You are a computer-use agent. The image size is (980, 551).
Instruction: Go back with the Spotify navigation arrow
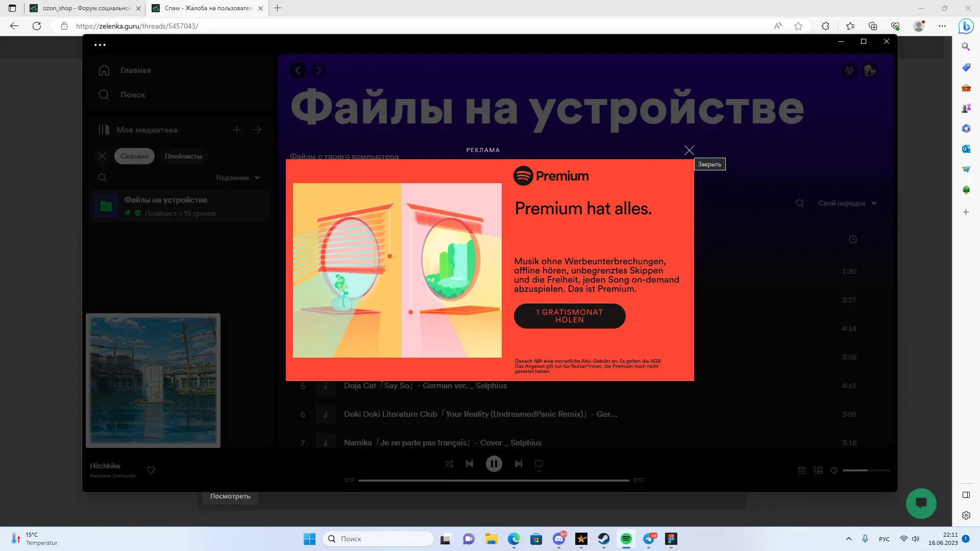pos(298,70)
